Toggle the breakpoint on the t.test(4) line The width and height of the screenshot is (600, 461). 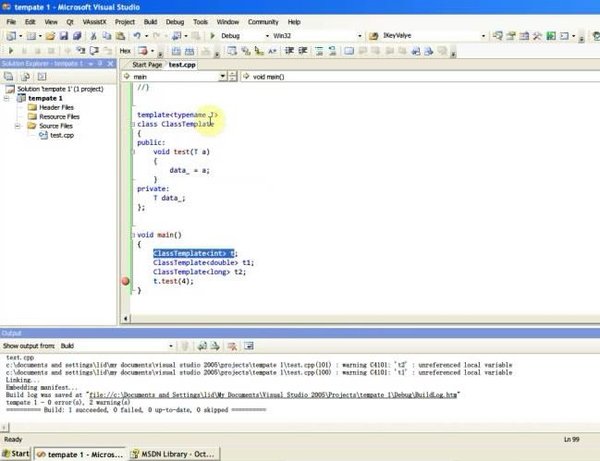tap(125, 282)
